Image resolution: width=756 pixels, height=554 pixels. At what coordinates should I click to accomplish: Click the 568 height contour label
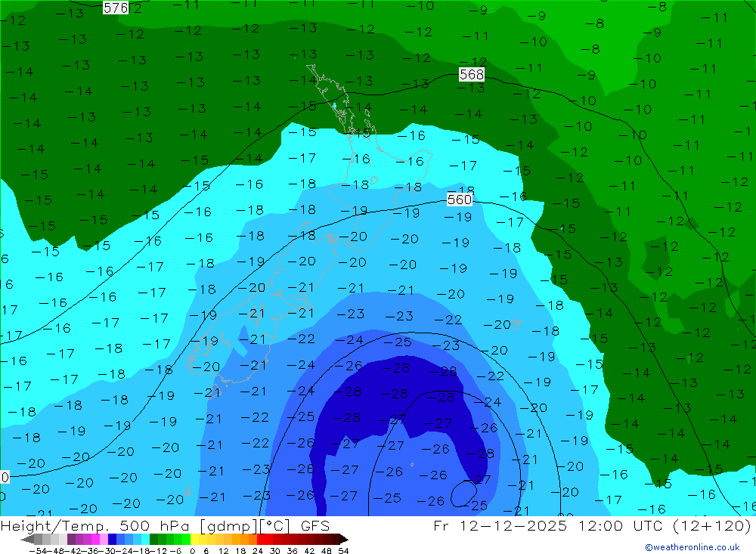coord(472,74)
